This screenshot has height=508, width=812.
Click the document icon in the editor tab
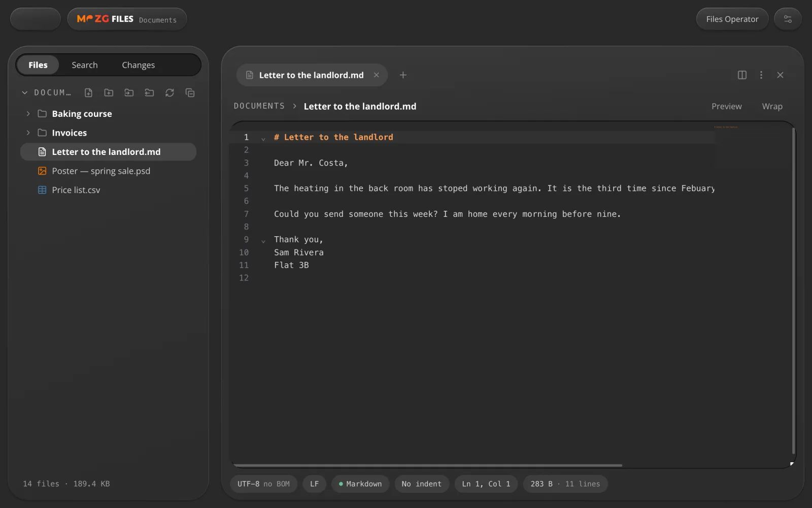pos(249,75)
